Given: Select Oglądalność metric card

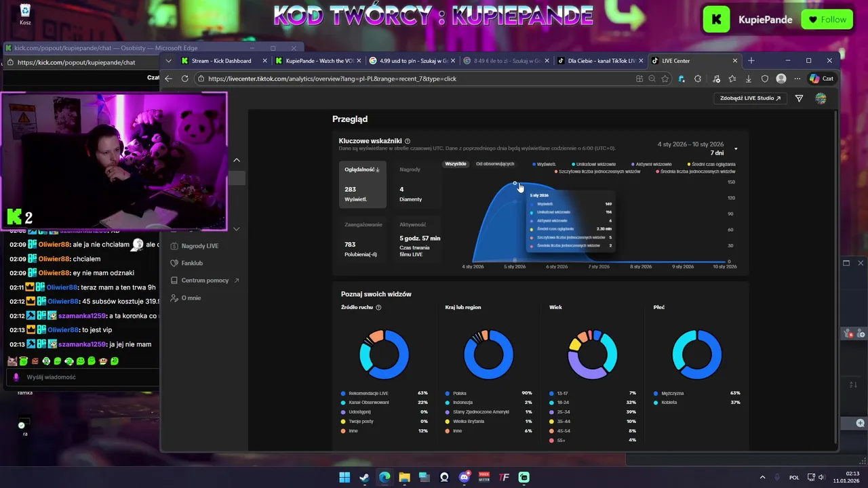Looking at the screenshot, I should click(x=362, y=184).
